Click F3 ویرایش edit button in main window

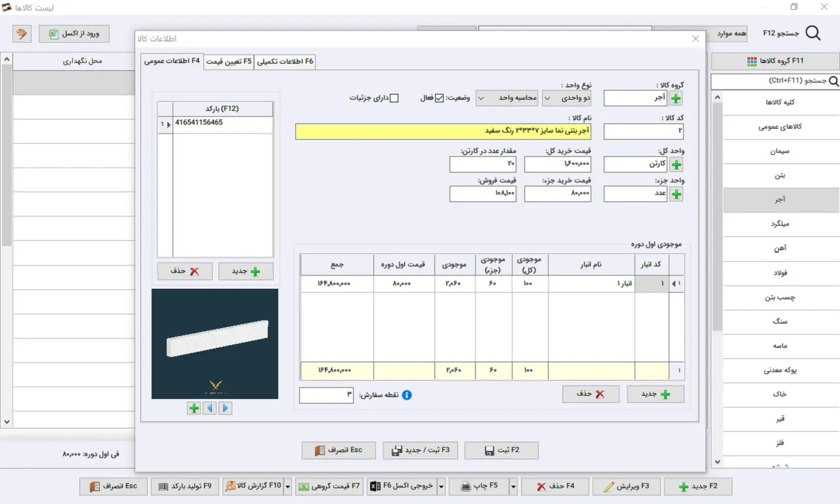tap(625, 486)
